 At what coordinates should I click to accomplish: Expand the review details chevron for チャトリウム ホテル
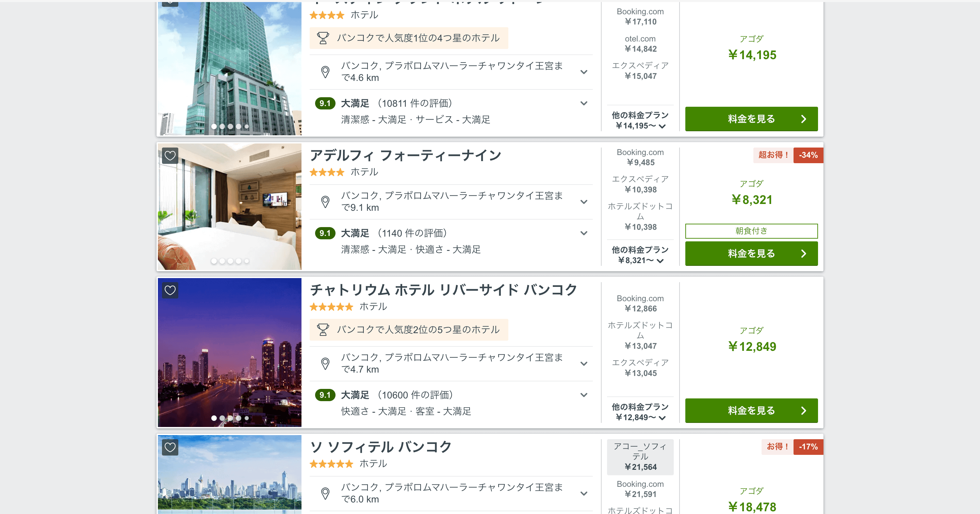click(x=584, y=395)
